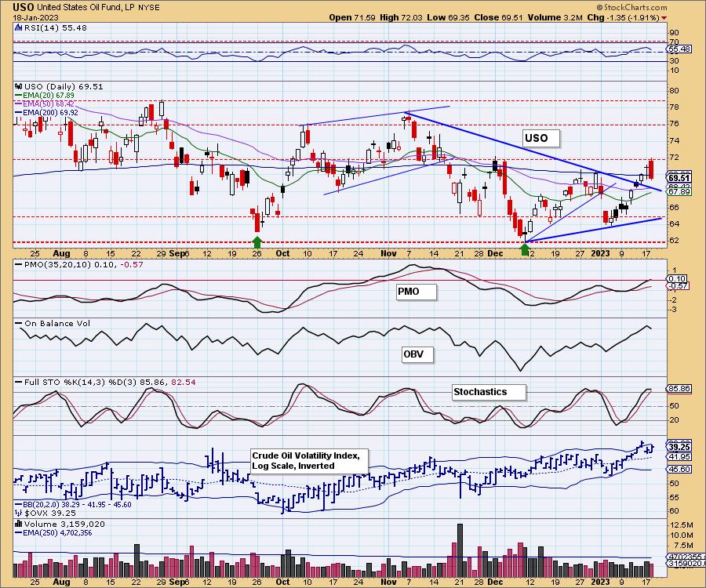706x588 pixels.
Task: Click the 'Stochastics' annotation box
Action: pos(489,392)
